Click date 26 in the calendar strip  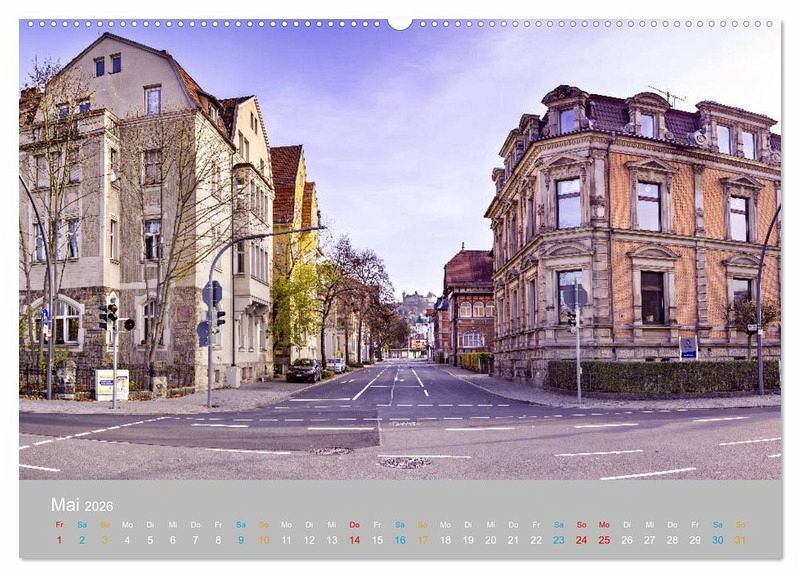click(x=627, y=540)
